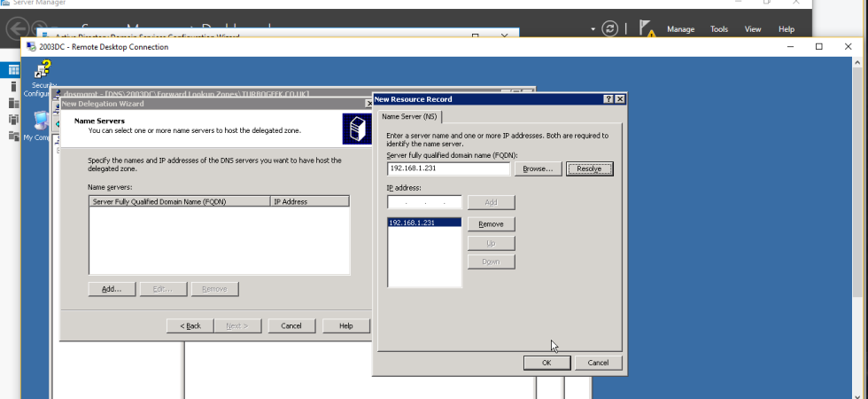Image resolution: width=868 pixels, height=399 pixels.
Task: Open the Help menu in Server Manager
Action: [x=787, y=29]
